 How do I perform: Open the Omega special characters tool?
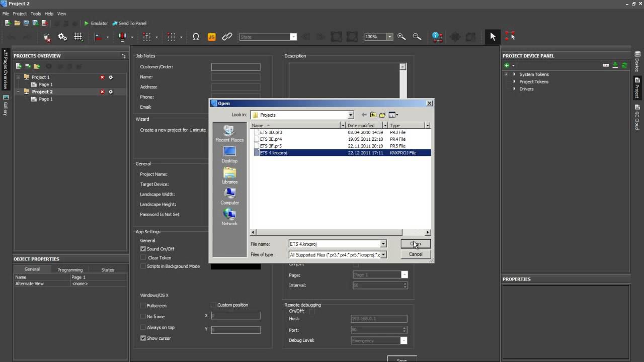[196, 37]
